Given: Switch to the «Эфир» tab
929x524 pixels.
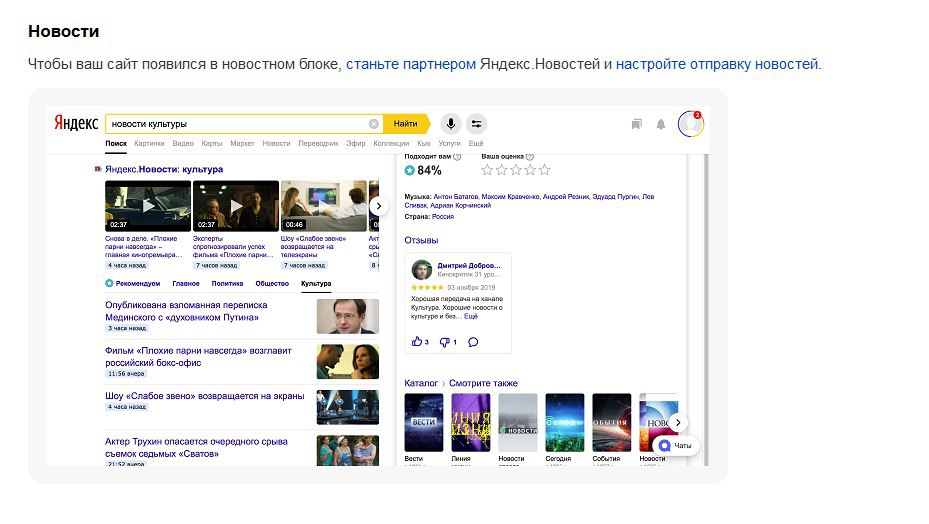Looking at the screenshot, I should [355, 143].
